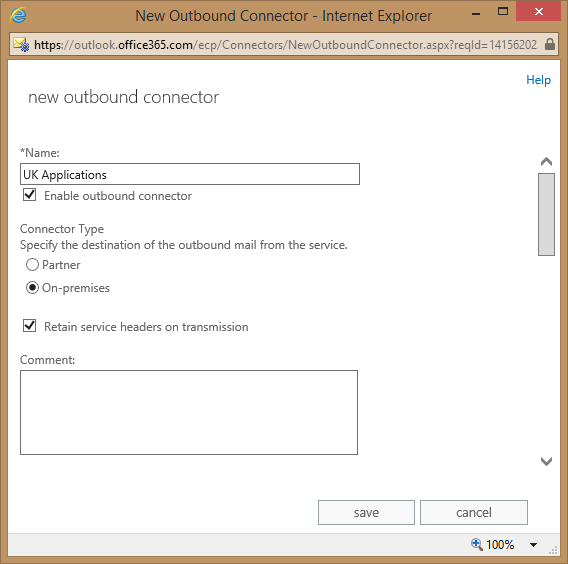
Task: Select the On-premises radio button
Action: point(32,288)
